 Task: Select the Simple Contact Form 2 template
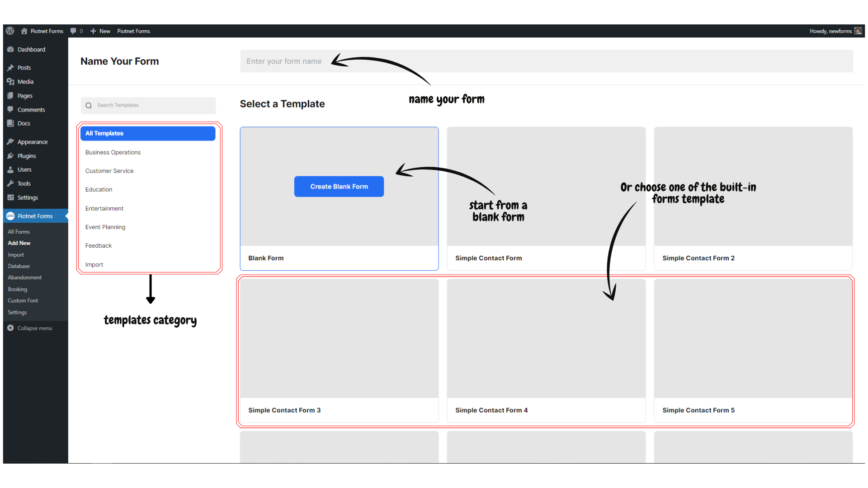click(x=753, y=199)
